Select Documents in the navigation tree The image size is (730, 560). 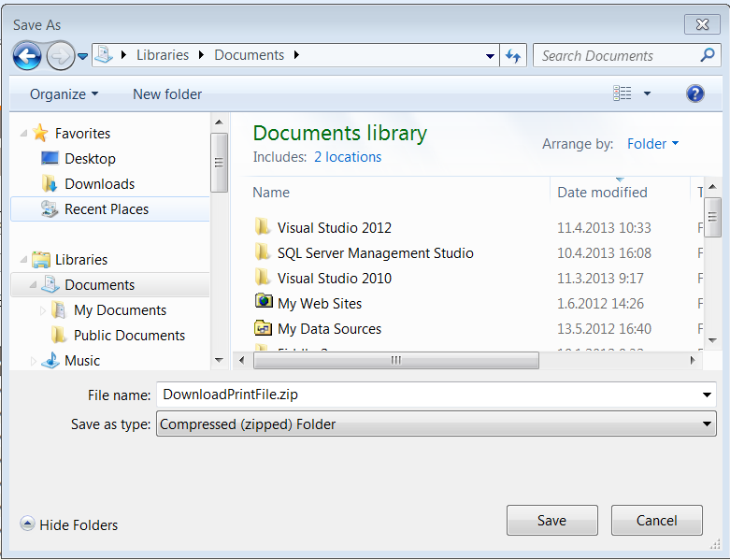(110, 285)
